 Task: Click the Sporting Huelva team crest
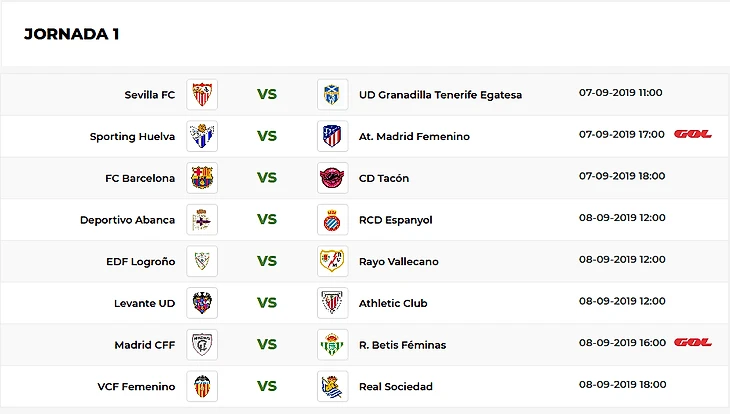pos(202,136)
